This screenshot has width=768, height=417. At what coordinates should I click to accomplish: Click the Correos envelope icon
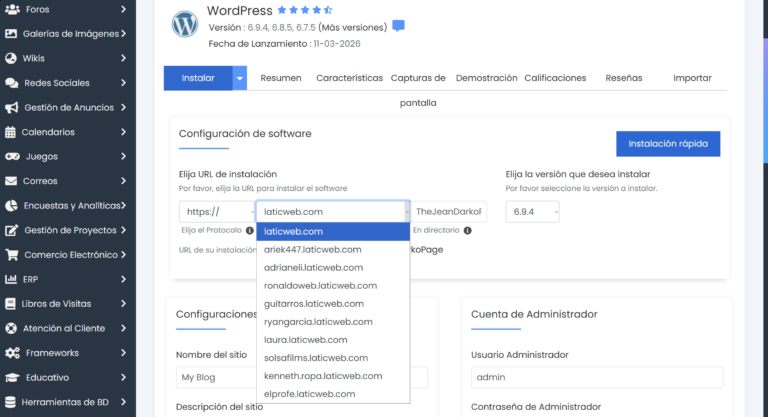click(11, 181)
